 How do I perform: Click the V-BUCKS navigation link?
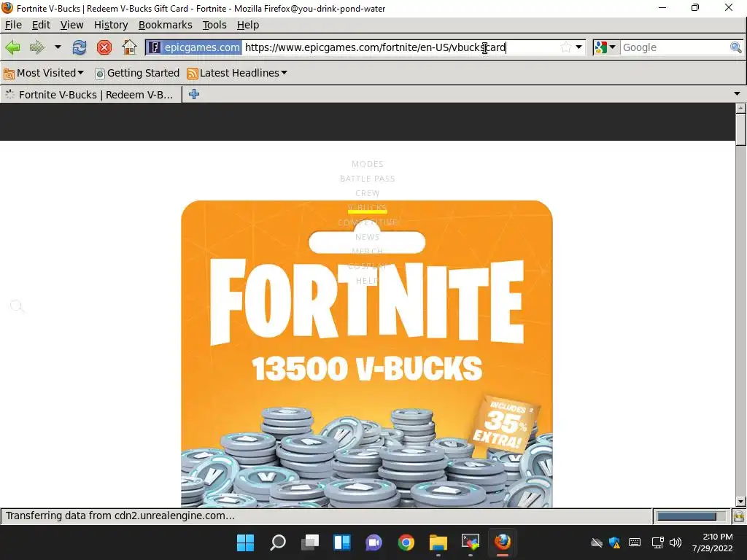click(x=368, y=208)
